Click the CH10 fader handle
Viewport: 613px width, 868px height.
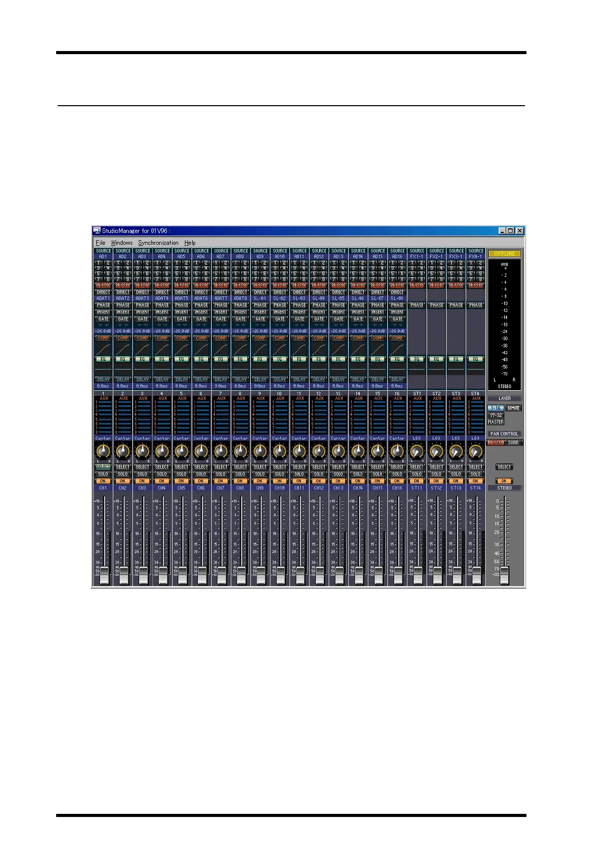click(280, 576)
